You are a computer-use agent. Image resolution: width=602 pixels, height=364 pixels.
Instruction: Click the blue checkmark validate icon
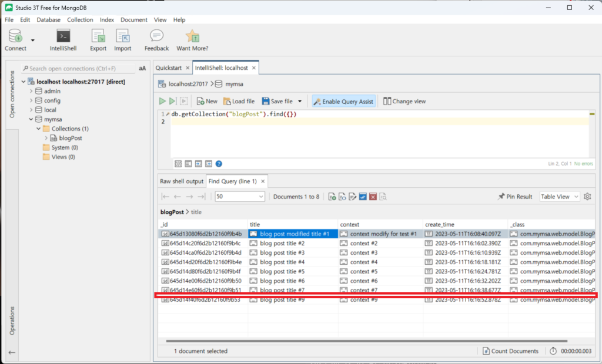point(363,197)
